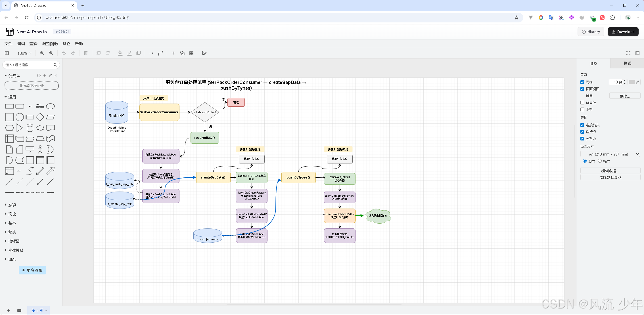Select the 横向 landscape radio button
The width and height of the screenshot is (644, 315).
[600, 161]
